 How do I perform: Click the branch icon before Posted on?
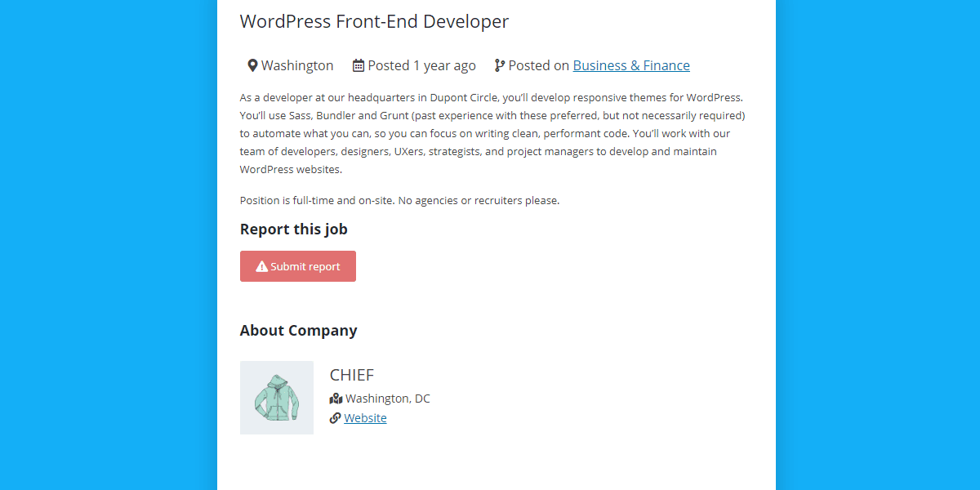(500, 65)
